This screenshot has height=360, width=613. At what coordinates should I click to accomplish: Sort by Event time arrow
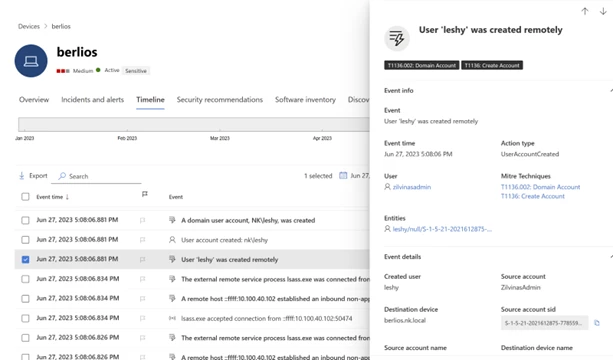(x=67, y=197)
